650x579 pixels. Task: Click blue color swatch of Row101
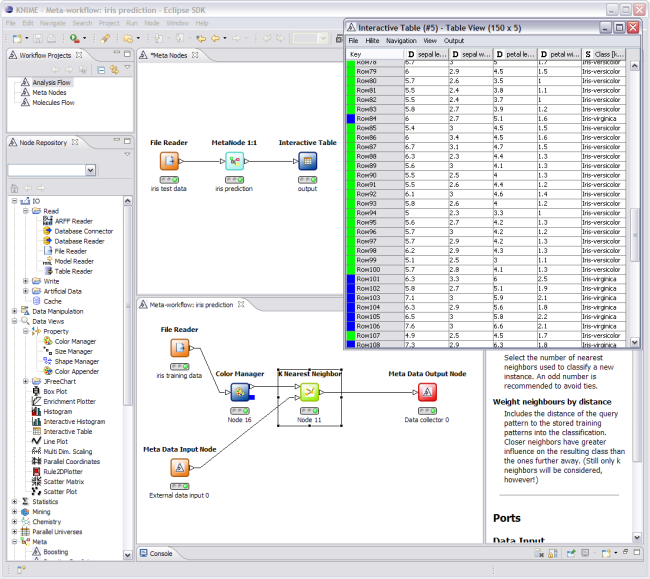click(349, 279)
